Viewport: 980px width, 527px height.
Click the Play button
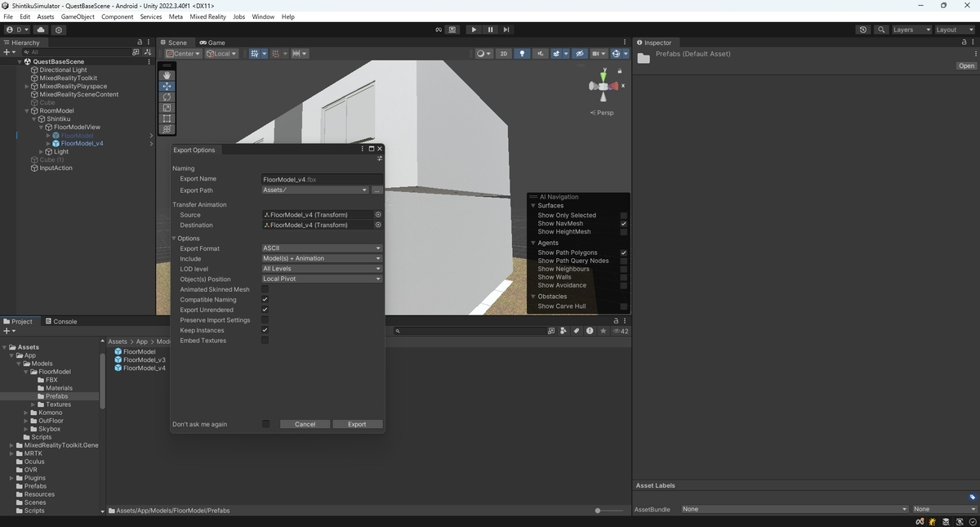click(474, 29)
